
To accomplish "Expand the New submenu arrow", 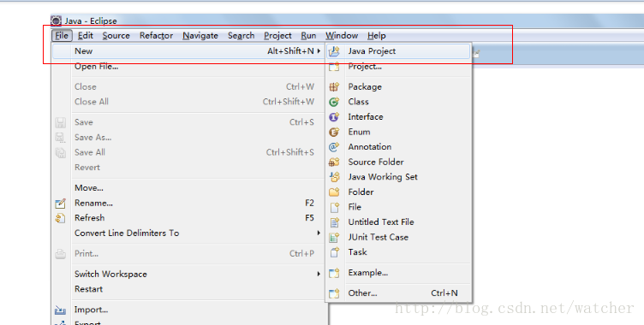I will 319,50.
